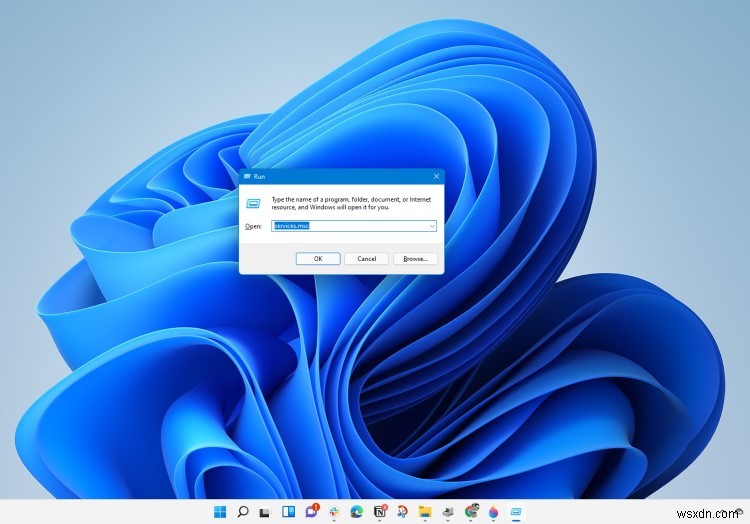The image size is (750, 524).
Task: Open the Browse... file picker
Action: tap(415, 259)
